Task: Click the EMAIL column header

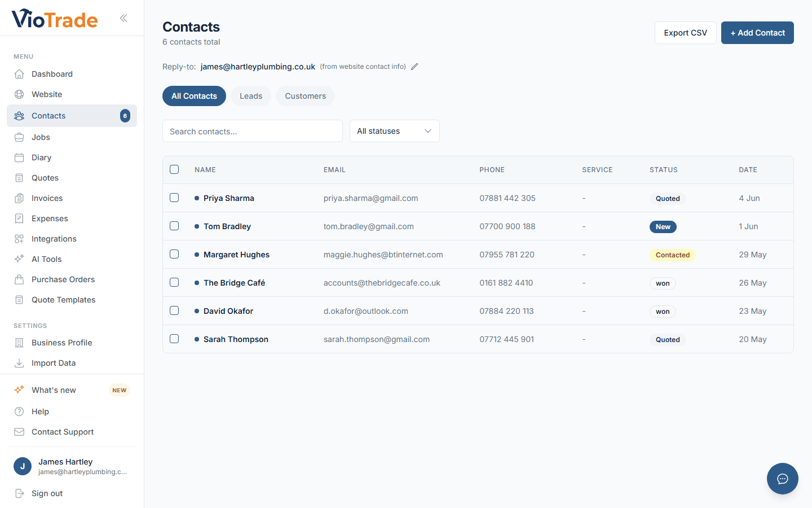Action: click(x=334, y=170)
